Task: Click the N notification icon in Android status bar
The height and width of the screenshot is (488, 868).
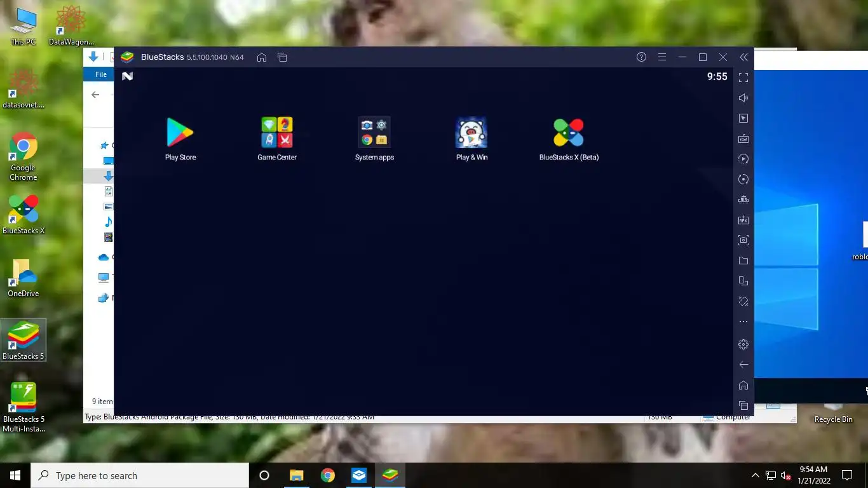Action: click(127, 76)
